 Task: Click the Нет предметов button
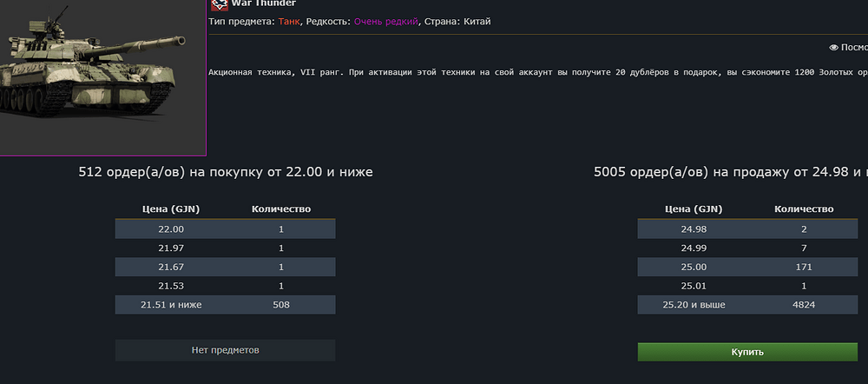pyautogui.click(x=226, y=350)
